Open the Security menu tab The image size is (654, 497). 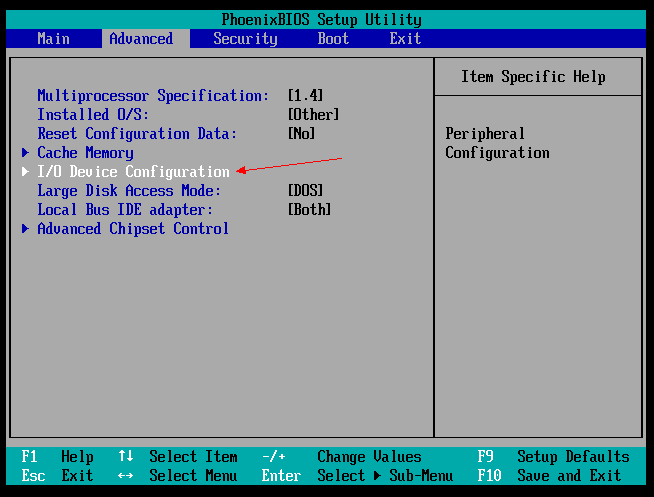tap(245, 39)
